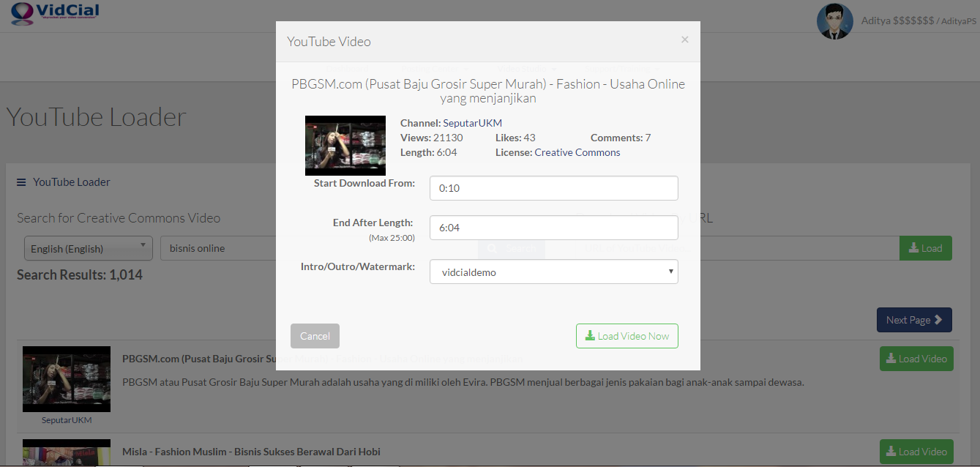Image resolution: width=980 pixels, height=467 pixels.
Task: Open the SeputarUKM channel link under the thumbnail
Action: tap(67, 420)
